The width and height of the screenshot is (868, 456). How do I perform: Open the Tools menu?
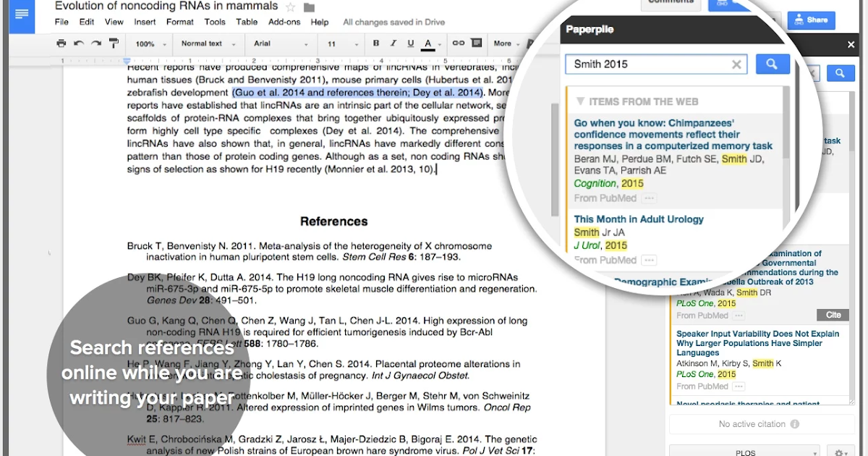(x=215, y=22)
